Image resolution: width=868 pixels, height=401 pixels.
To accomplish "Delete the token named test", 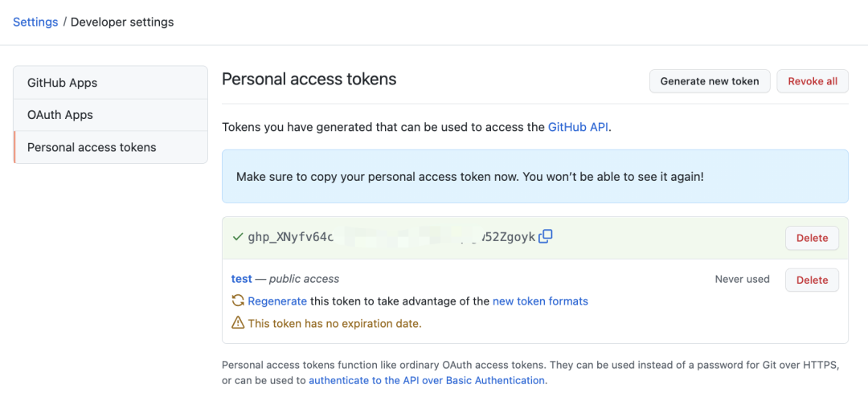I will pyautogui.click(x=812, y=280).
